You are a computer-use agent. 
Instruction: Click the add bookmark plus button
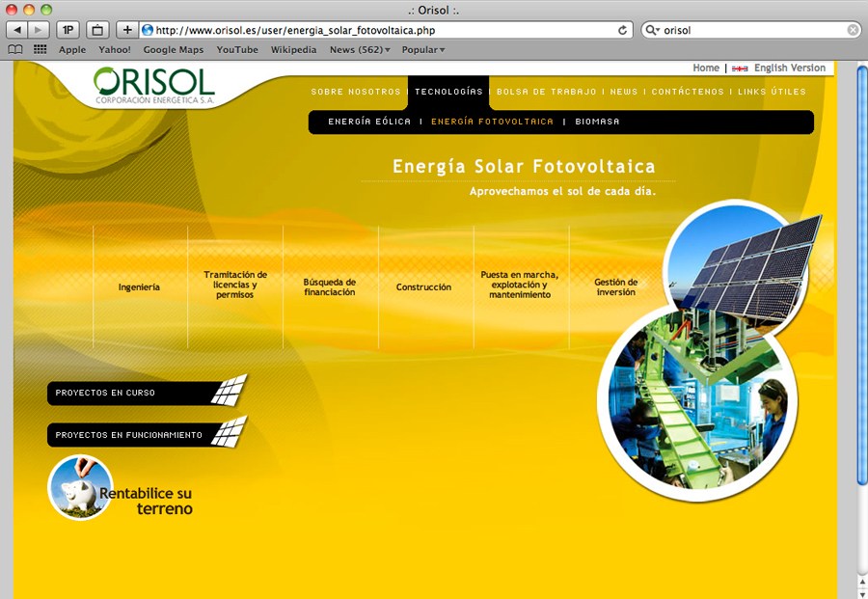coord(127,30)
